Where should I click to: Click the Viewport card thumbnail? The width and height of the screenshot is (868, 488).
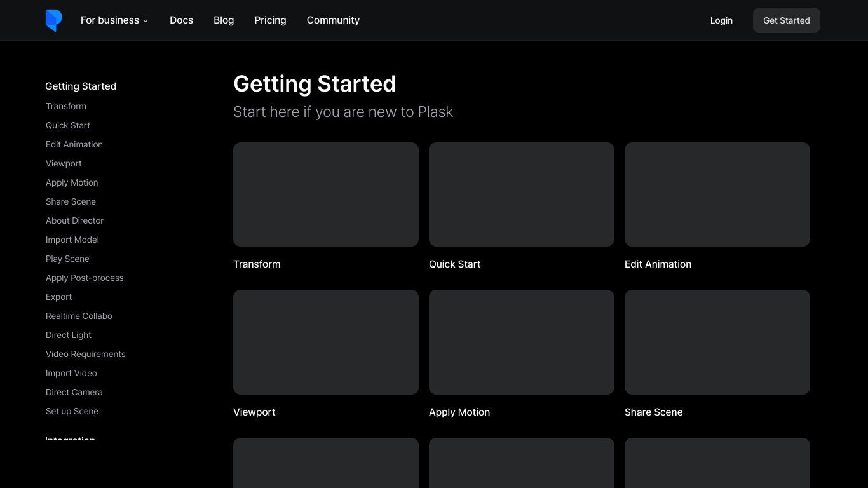pos(326,342)
